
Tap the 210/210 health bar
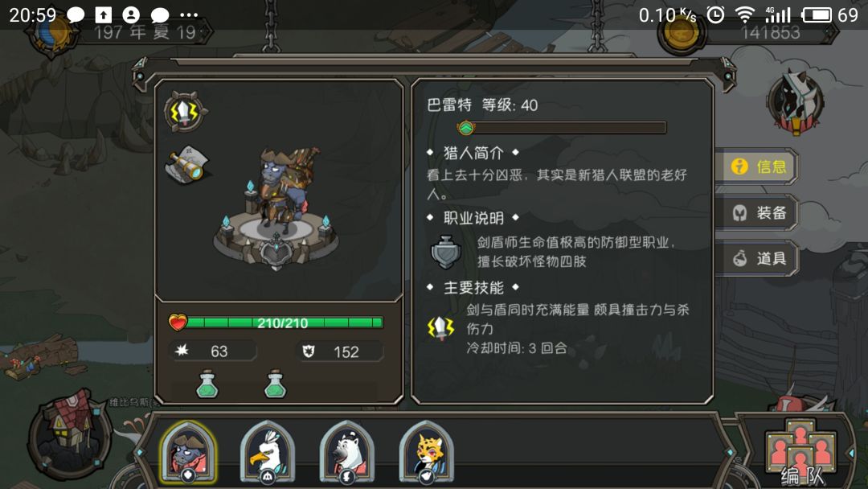(276, 323)
